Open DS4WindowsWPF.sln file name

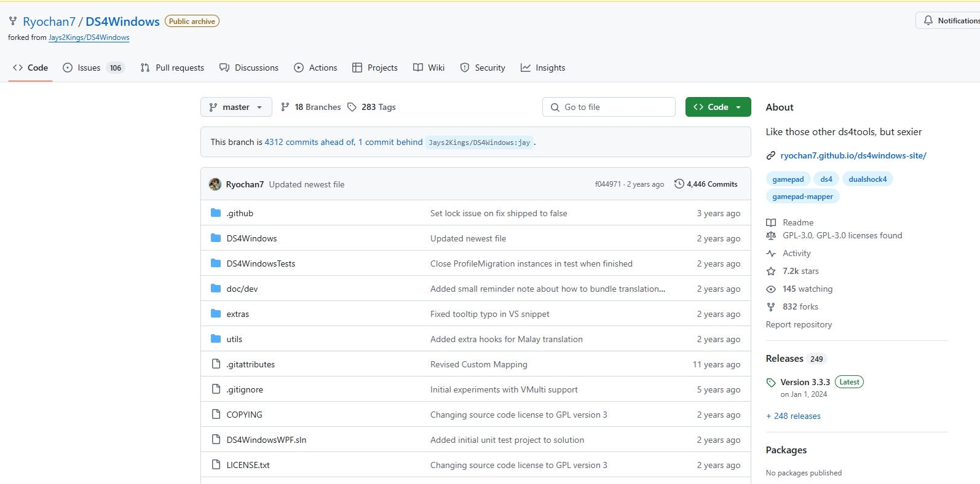[x=266, y=440]
